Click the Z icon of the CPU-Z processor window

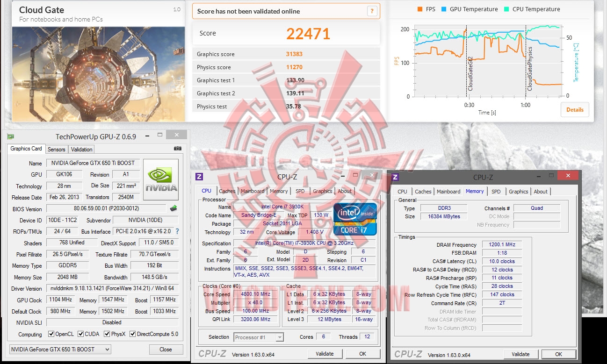(x=199, y=177)
